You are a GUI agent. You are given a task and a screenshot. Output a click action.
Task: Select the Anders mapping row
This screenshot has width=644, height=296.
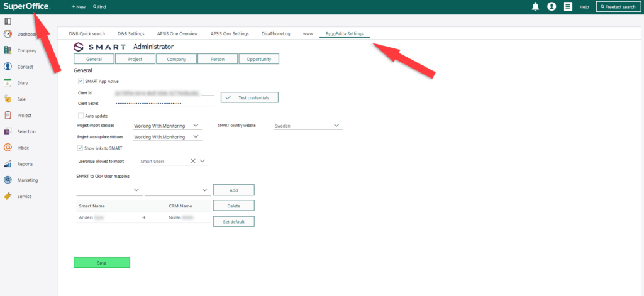[142, 217]
